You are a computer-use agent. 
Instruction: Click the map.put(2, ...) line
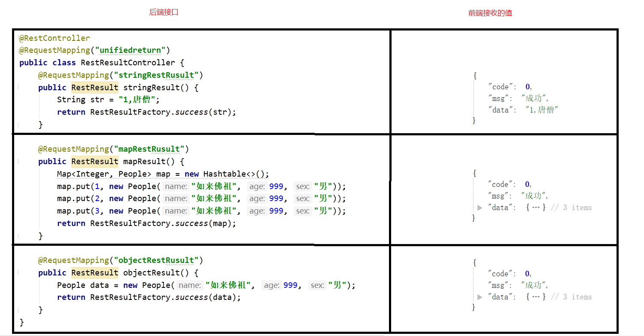pyautogui.click(x=201, y=199)
